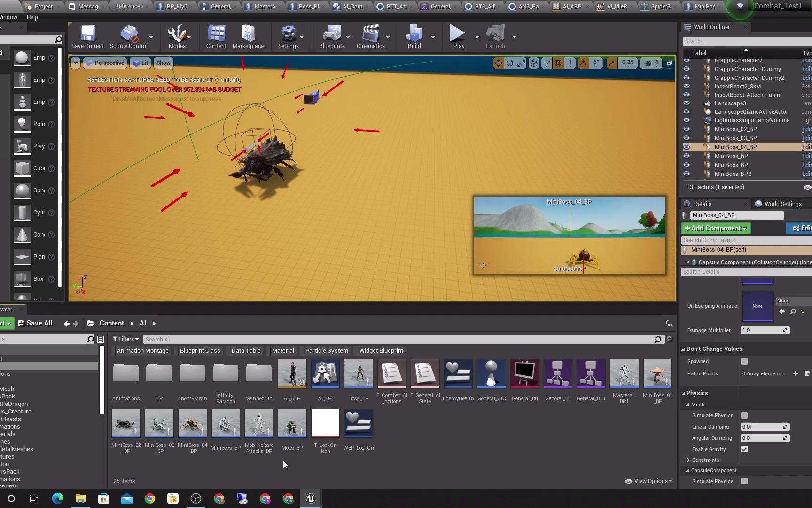Viewport: 812px width, 508px height.
Task: Select the EnemyHealth widget asset
Action: click(458, 373)
